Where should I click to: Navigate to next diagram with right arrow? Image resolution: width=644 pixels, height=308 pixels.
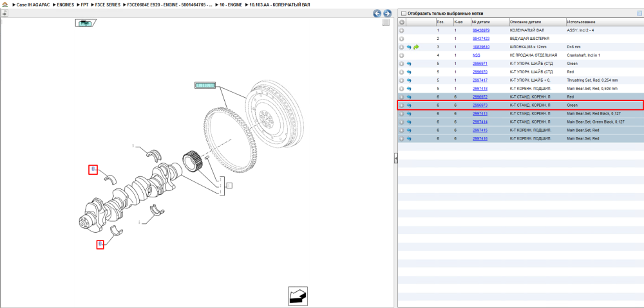click(x=387, y=14)
